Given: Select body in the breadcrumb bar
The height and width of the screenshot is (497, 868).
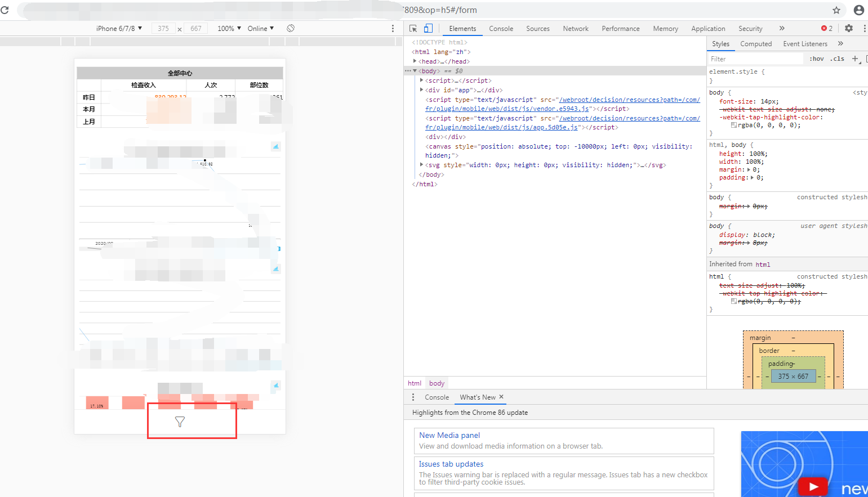Looking at the screenshot, I should tap(437, 383).
